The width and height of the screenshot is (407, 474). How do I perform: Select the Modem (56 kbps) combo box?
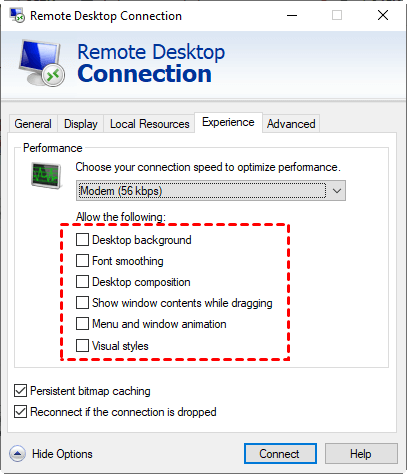[x=211, y=191]
